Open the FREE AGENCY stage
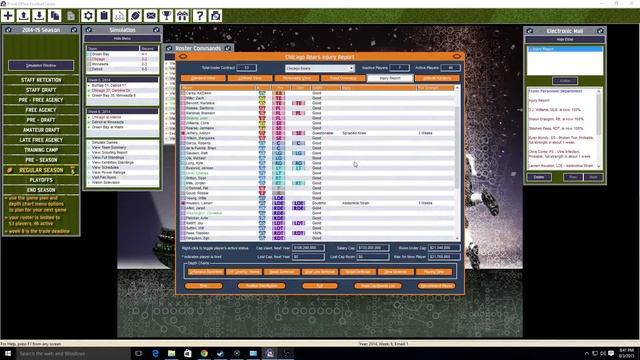 click(x=41, y=110)
